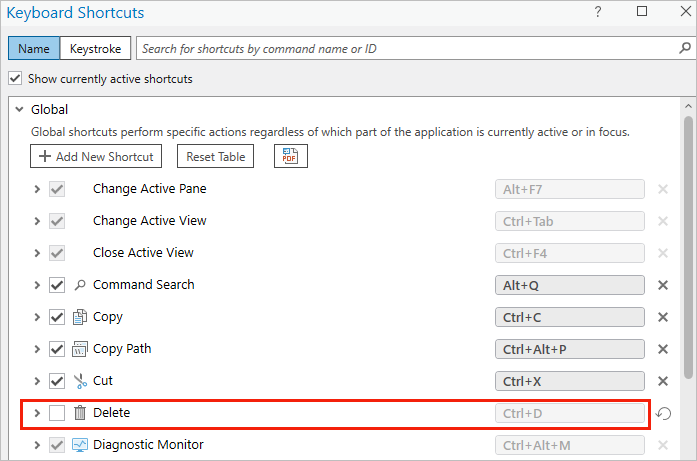Uncheck Show currently active shortcuts
The image size is (697, 461).
click(x=15, y=79)
